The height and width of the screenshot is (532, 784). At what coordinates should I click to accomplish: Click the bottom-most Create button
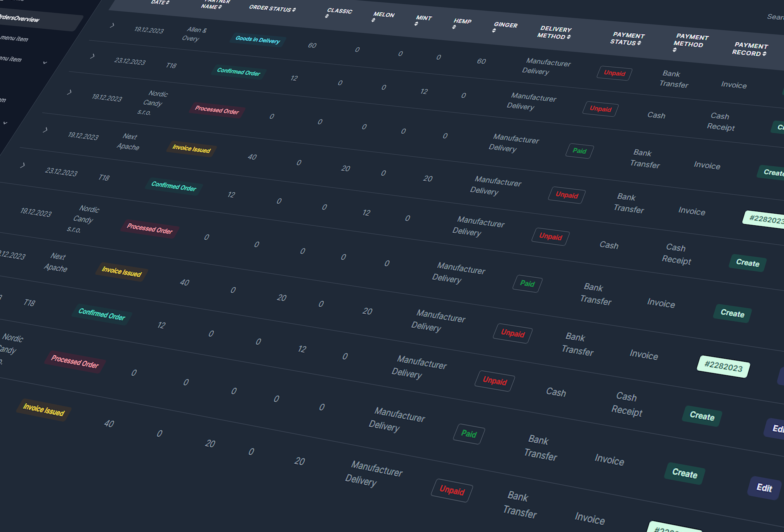[685, 473]
